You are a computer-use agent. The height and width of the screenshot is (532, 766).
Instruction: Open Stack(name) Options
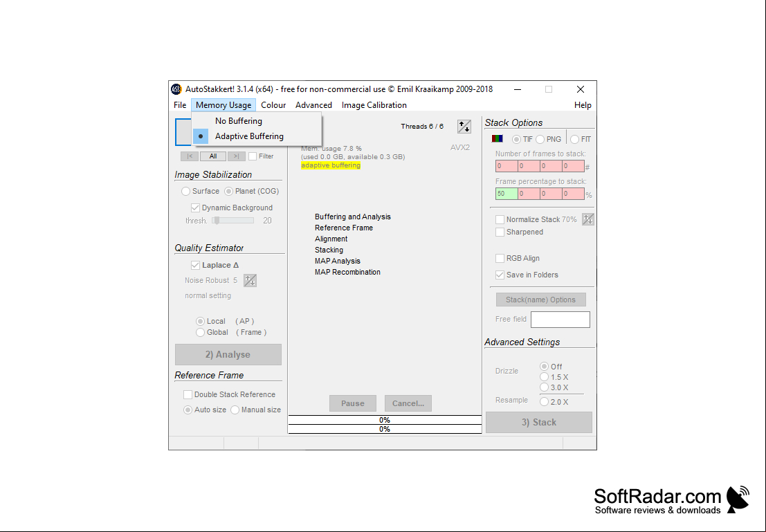point(541,300)
